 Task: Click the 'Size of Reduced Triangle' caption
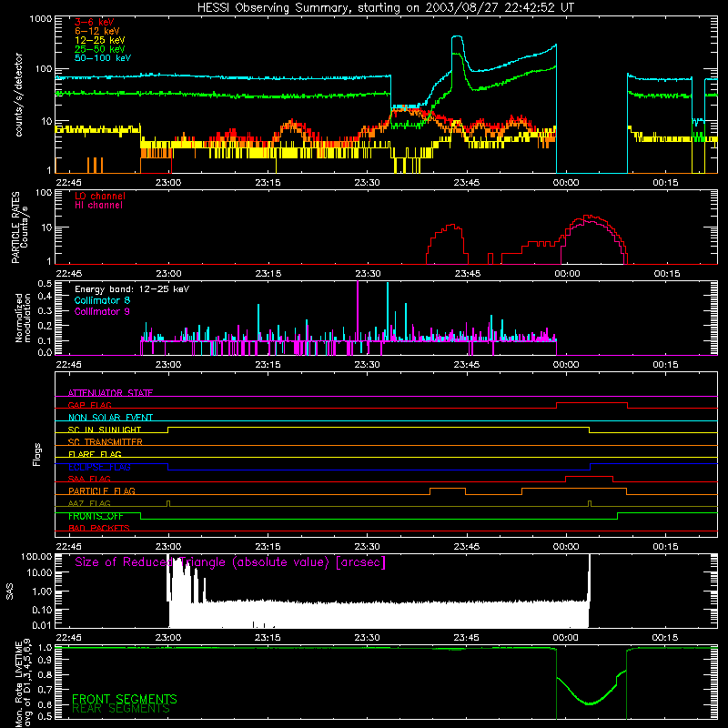[230, 562]
